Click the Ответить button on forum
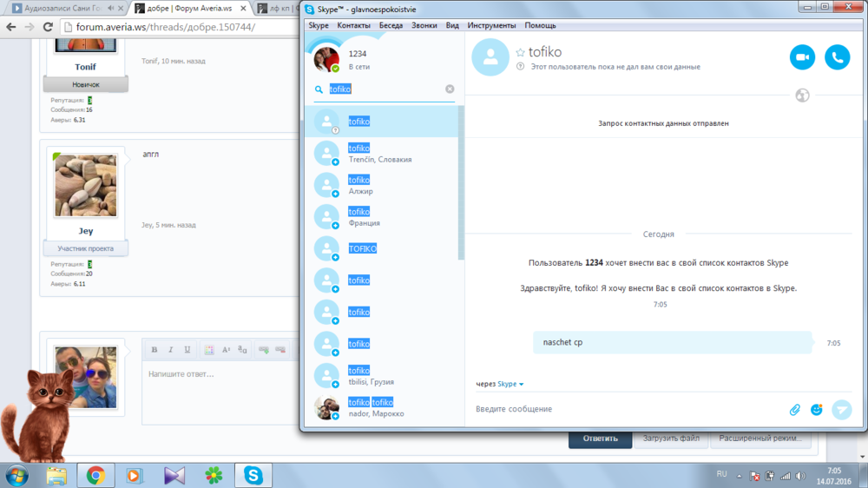The height and width of the screenshot is (488, 868). point(599,439)
